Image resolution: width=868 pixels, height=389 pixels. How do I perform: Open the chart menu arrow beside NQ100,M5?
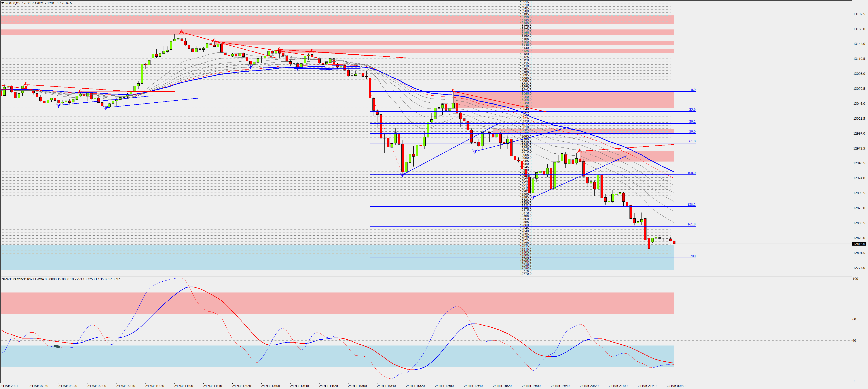click(x=2, y=3)
